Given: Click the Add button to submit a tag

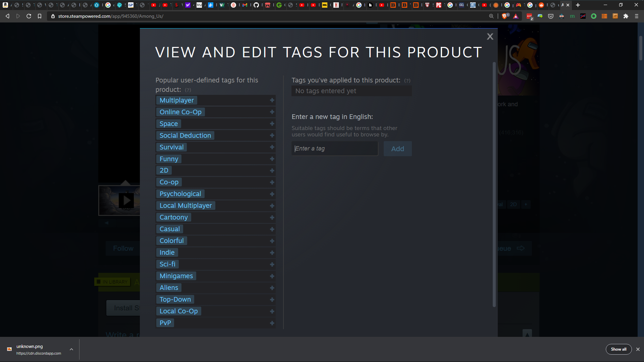Looking at the screenshot, I should 397,148.
